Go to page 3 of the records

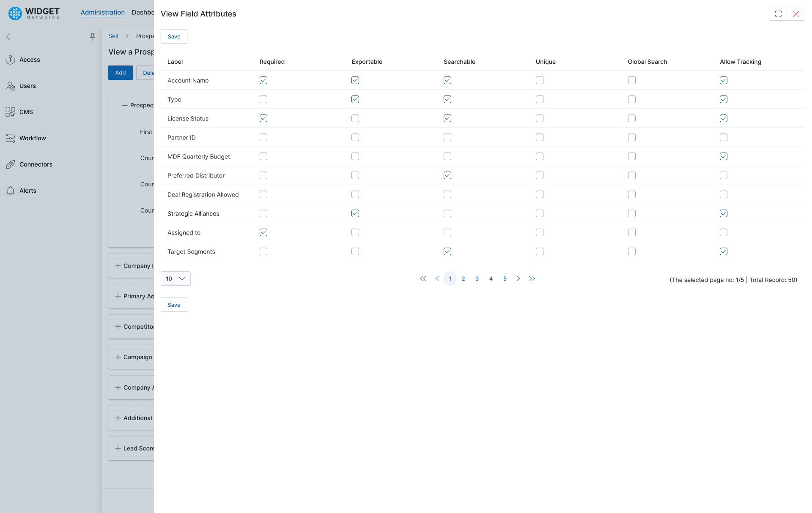[x=477, y=278]
